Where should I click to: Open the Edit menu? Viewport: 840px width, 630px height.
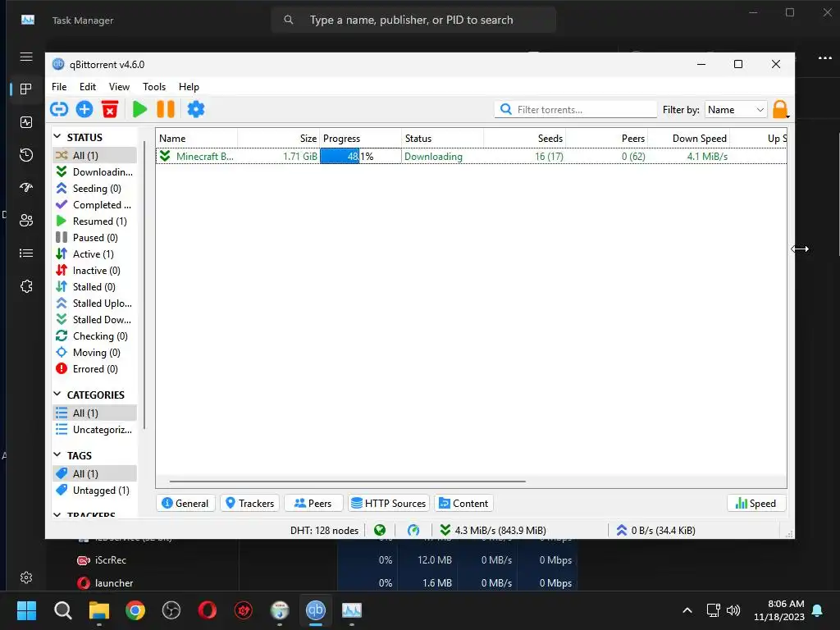tap(87, 87)
